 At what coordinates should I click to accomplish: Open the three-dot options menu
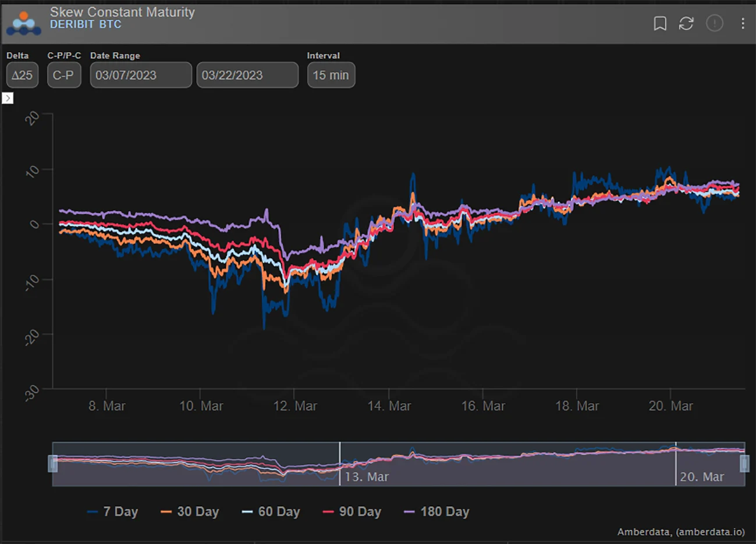click(743, 23)
